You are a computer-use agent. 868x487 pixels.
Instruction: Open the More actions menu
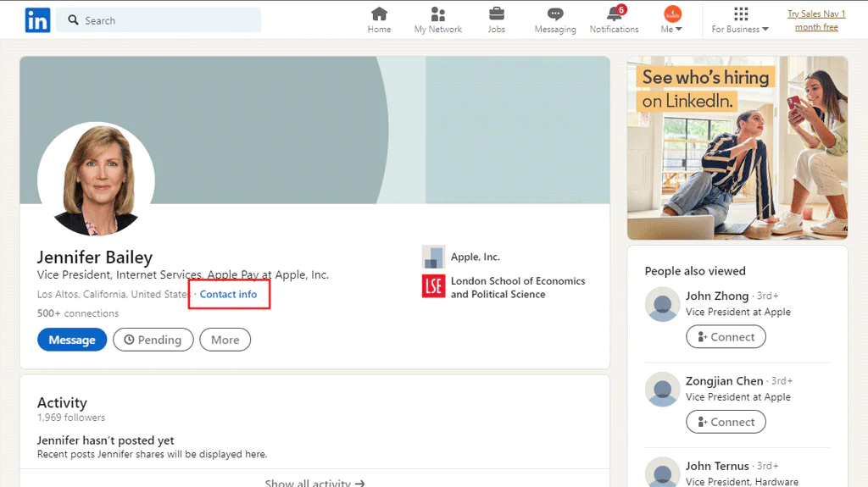point(225,340)
